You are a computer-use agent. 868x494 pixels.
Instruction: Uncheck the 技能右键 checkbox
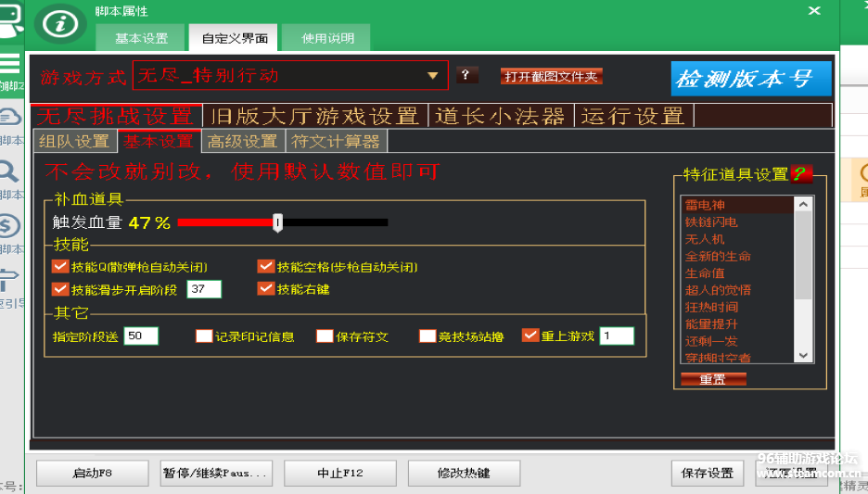(266, 289)
